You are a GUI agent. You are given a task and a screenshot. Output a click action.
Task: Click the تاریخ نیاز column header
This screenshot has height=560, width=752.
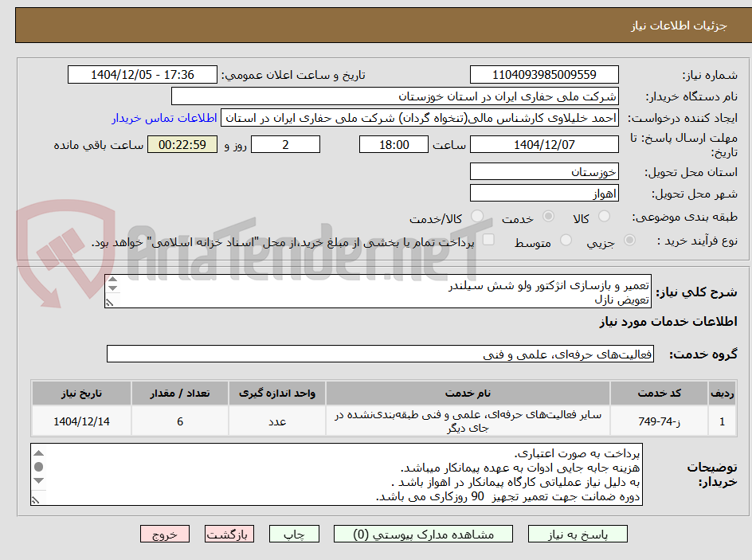tap(81, 394)
